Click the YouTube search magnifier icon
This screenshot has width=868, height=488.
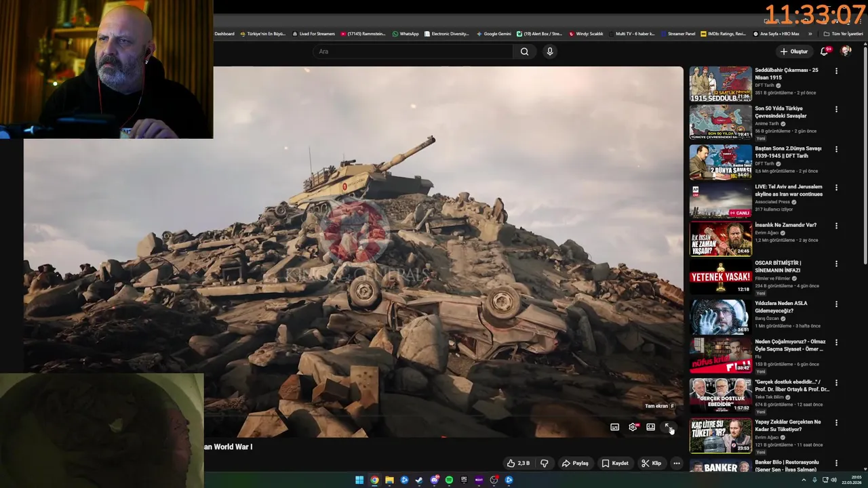coord(524,52)
